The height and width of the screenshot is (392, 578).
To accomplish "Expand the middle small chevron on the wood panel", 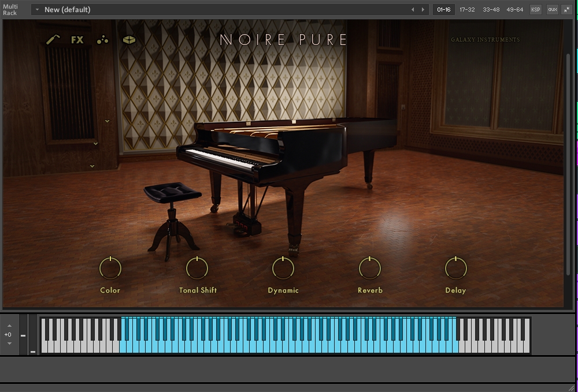I will click(95, 144).
